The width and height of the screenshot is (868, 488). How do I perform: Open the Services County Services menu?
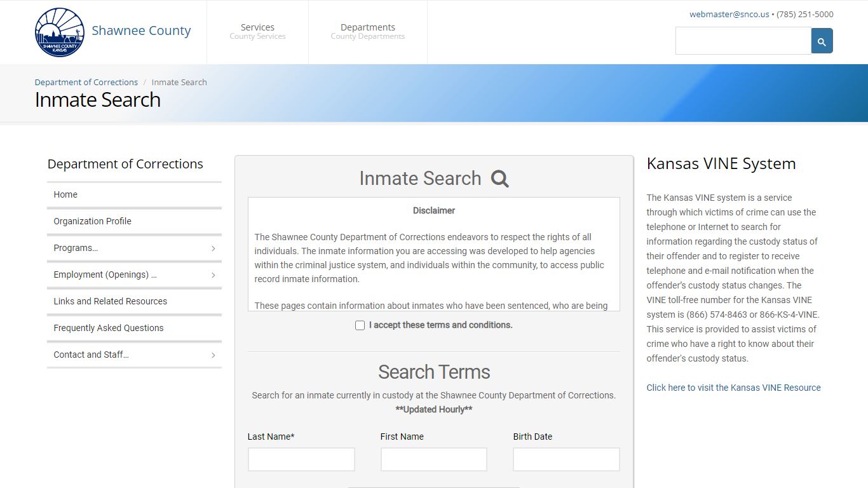tap(257, 31)
